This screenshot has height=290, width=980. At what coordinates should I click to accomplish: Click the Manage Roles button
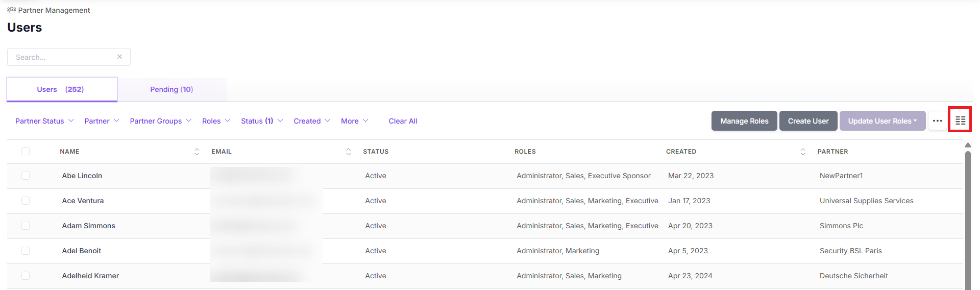(x=744, y=121)
